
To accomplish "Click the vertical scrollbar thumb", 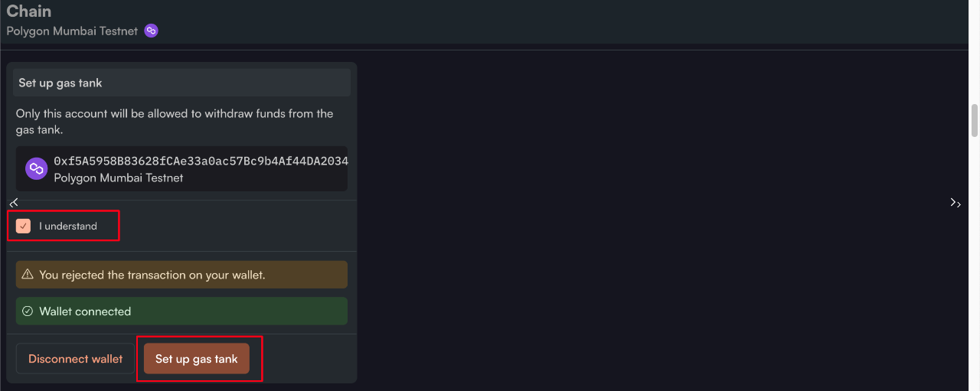I will [x=975, y=120].
